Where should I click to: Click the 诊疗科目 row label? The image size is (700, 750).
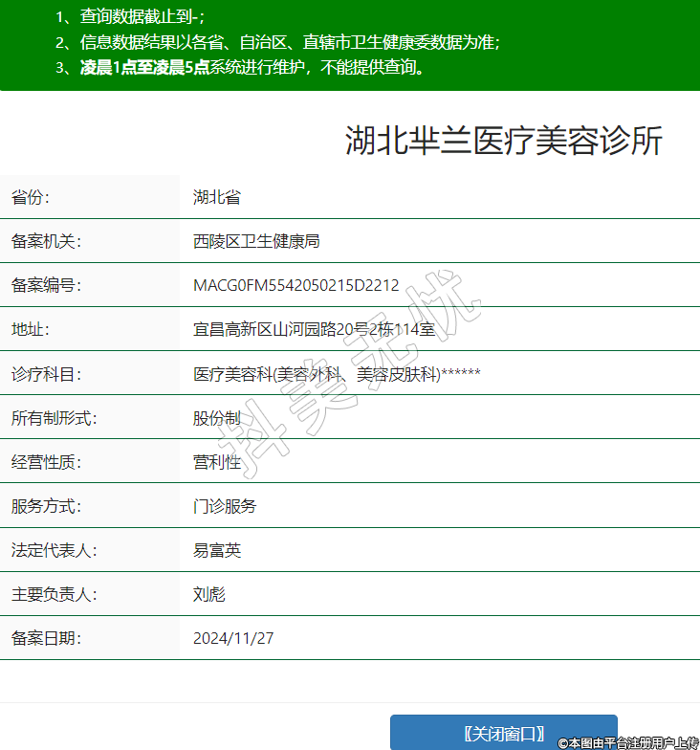pos(46,374)
